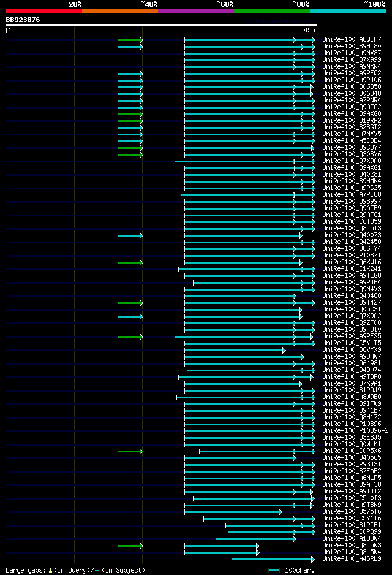Screen dimensions: 392x575
Task: Click the purple ~60% identity color bar
Action: [x=196, y=11]
